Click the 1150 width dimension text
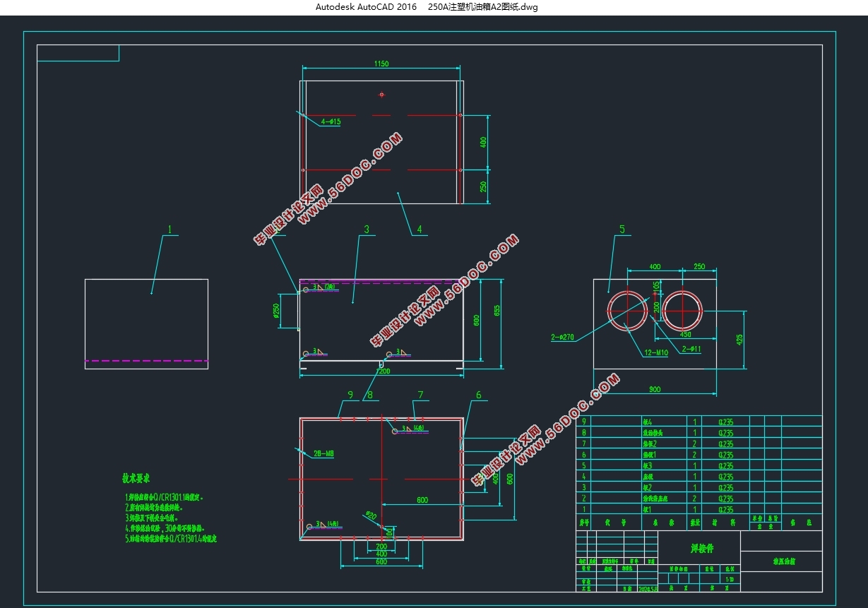The width and height of the screenshot is (868, 608). pos(381,64)
